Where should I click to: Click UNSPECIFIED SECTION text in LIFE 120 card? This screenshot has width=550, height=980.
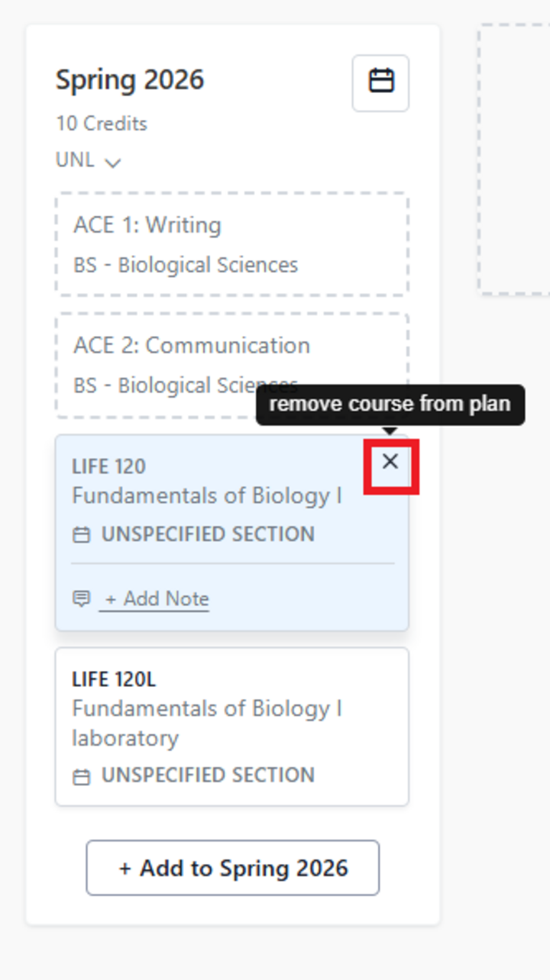(x=208, y=534)
